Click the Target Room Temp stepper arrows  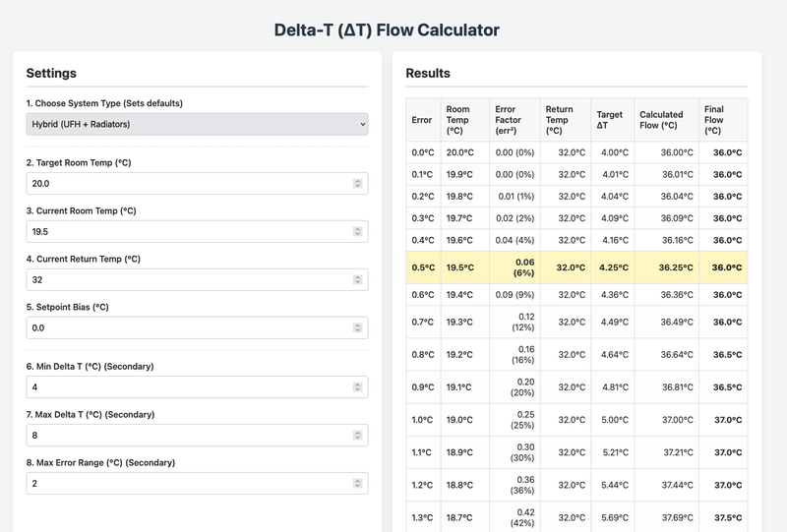(357, 183)
